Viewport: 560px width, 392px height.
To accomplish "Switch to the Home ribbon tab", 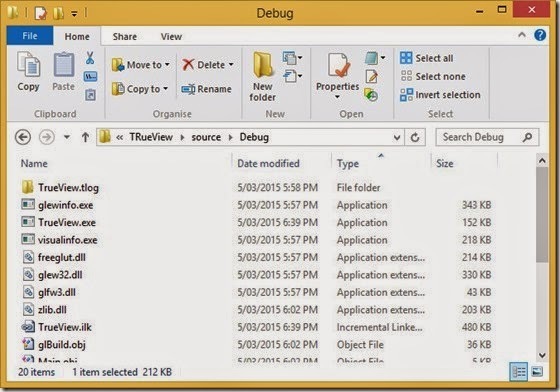I will [x=77, y=36].
